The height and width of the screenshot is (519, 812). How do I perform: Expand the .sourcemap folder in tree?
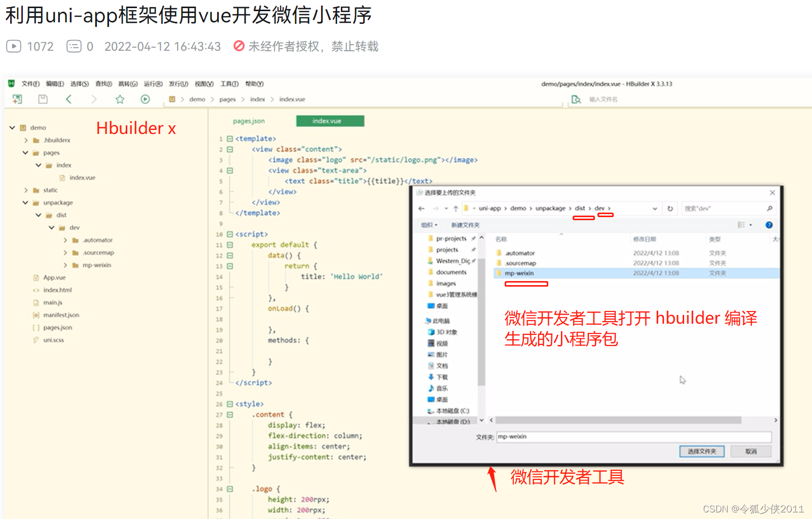pyautogui.click(x=65, y=253)
